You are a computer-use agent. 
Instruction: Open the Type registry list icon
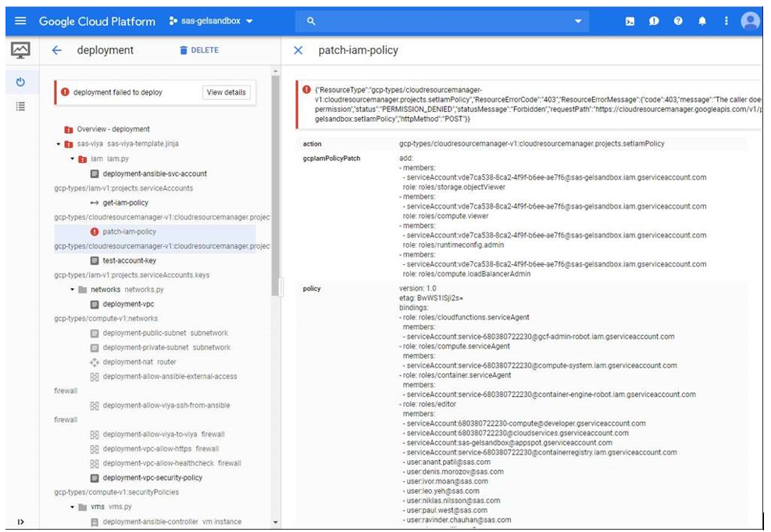click(x=20, y=106)
